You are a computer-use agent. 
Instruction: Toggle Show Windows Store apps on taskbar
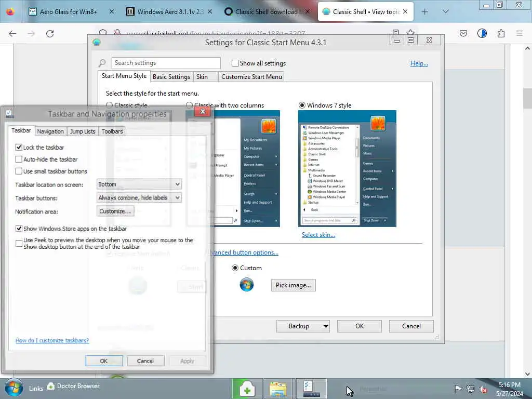tap(19, 229)
